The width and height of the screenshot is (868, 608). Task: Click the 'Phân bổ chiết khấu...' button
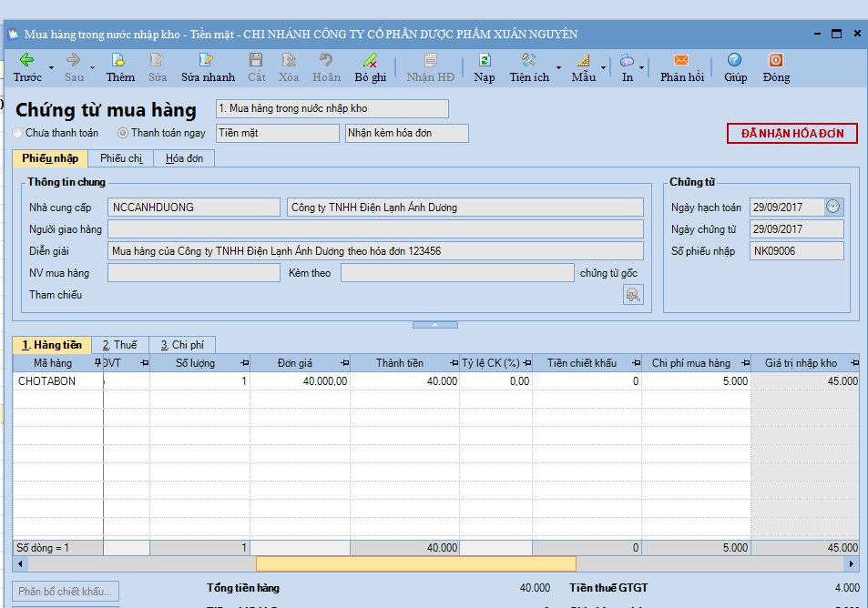click(x=66, y=592)
